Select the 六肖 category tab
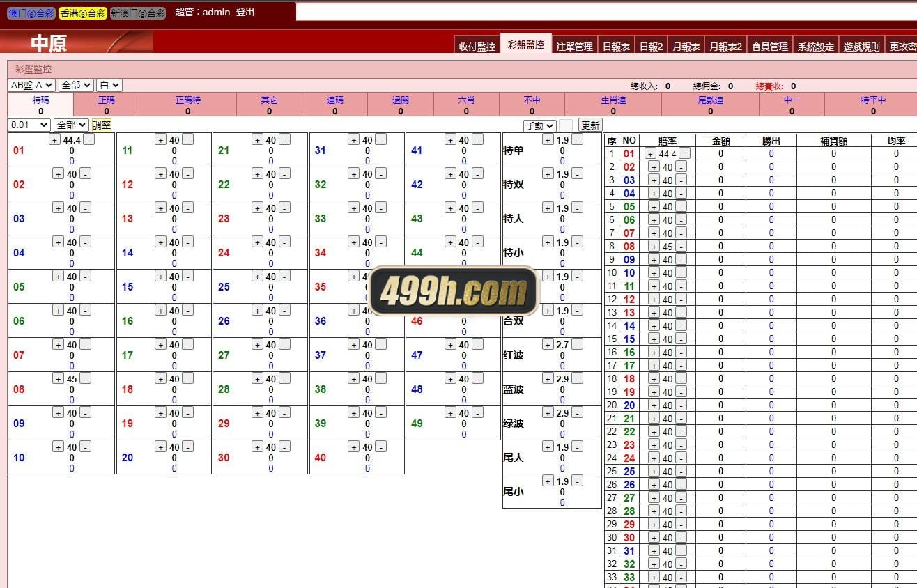Image resolution: width=917 pixels, height=588 pixels. [x=466, y=105]
